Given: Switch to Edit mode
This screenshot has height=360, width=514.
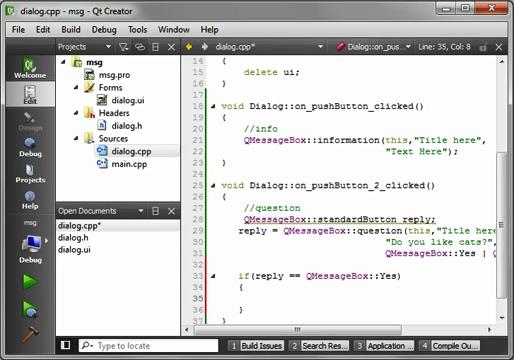Looking at the screenshot, I should (30, 94).
